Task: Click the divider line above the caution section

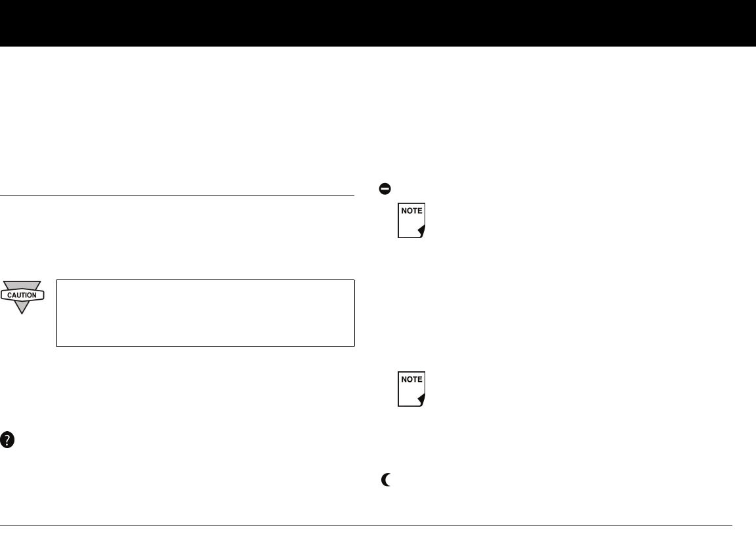Action: pos(177,195)
